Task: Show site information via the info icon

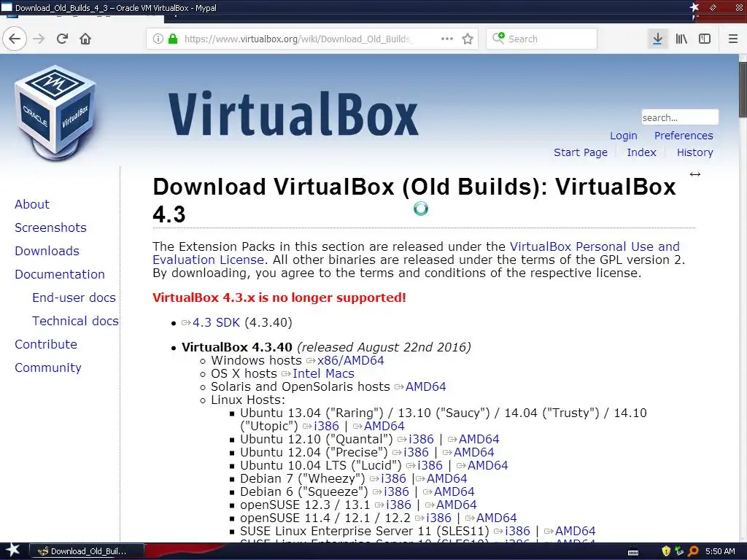Action: coord(158,39)
